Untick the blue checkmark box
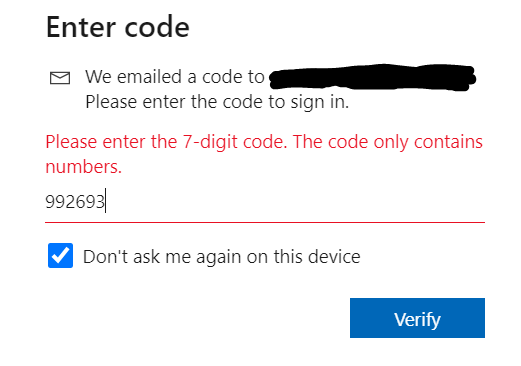The width and height of the screenshot is (521, 366). [x=60, y=255]
